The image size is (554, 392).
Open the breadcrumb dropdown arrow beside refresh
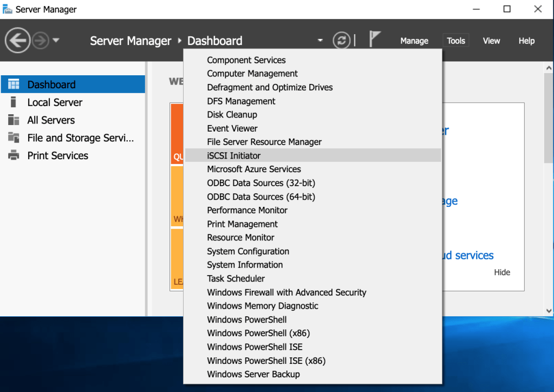320,41
